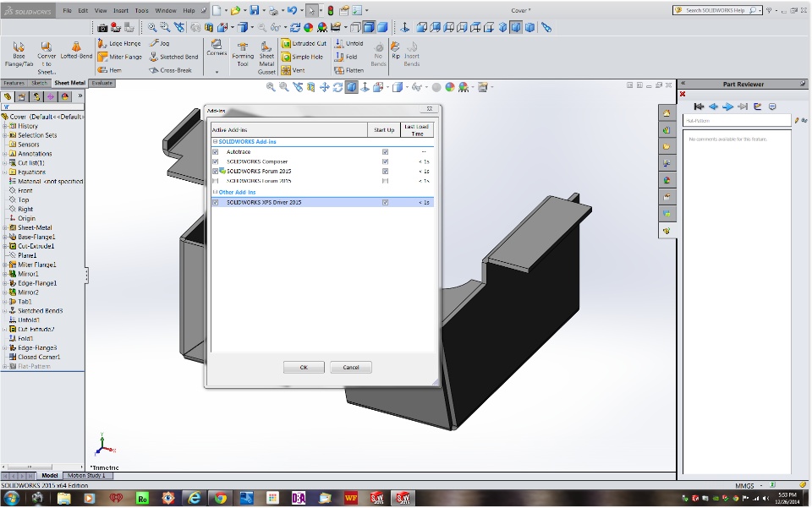
Task: Click the Flat-Pattern field in Part Reviewer
Action: [737, 121]
